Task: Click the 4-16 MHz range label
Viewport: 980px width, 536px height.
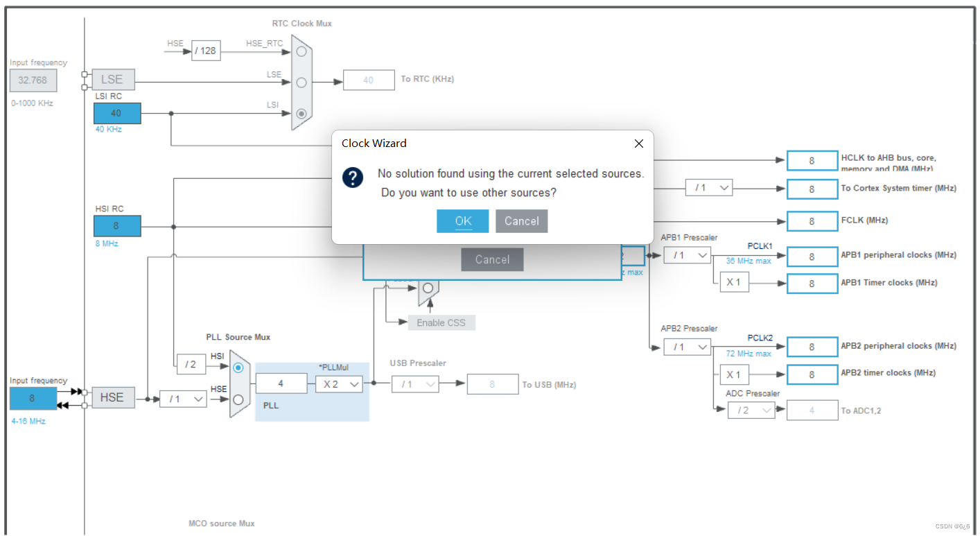Action: (x=28, y=421)
